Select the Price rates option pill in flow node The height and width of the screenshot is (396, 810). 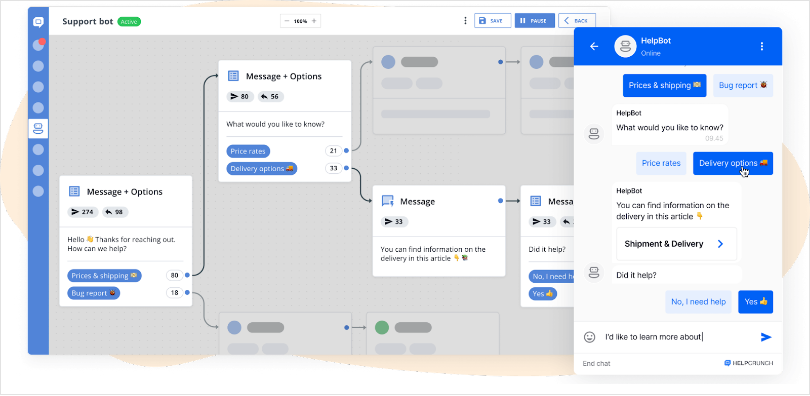tap(248, 151)
